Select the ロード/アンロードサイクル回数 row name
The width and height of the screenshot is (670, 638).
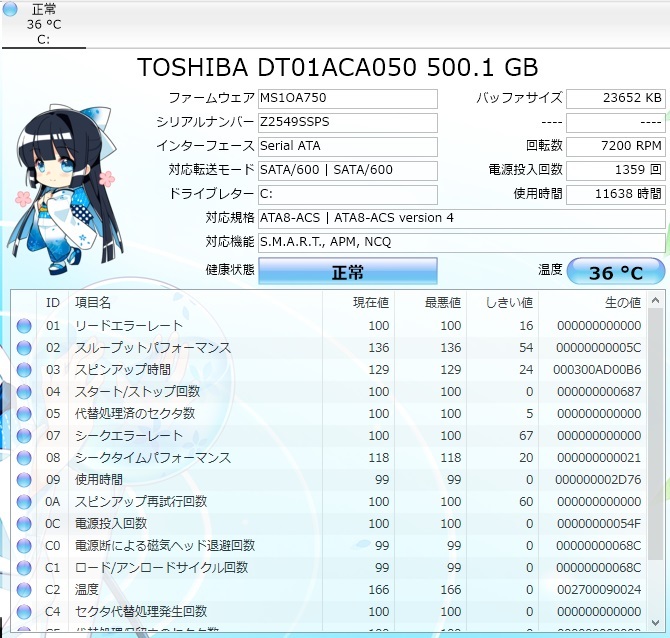[162, 567]
